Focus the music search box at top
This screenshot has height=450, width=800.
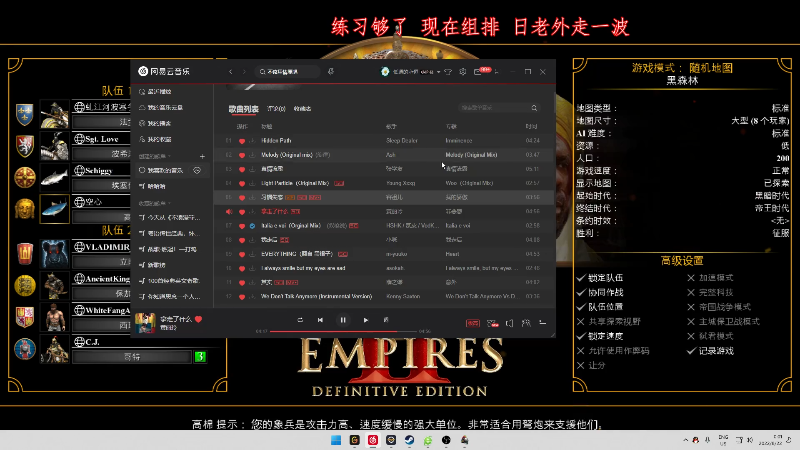pos(287,72)
